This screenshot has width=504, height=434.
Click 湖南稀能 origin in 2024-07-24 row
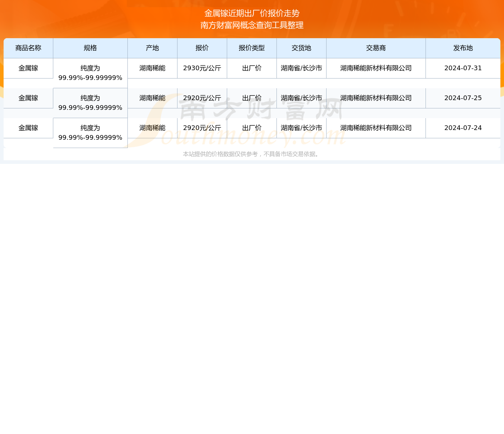(152, 128)
